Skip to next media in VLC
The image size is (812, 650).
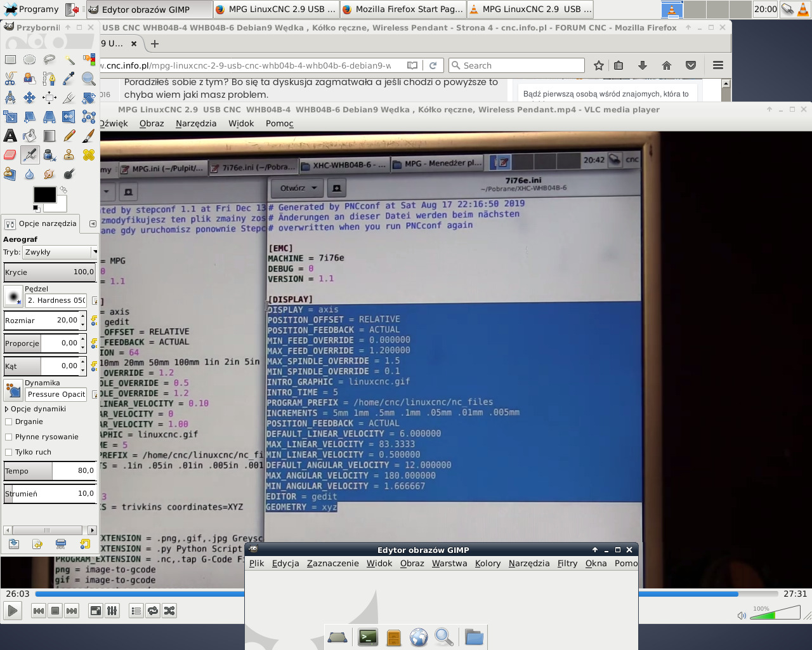pyautogui.click(x=72, y=611)
